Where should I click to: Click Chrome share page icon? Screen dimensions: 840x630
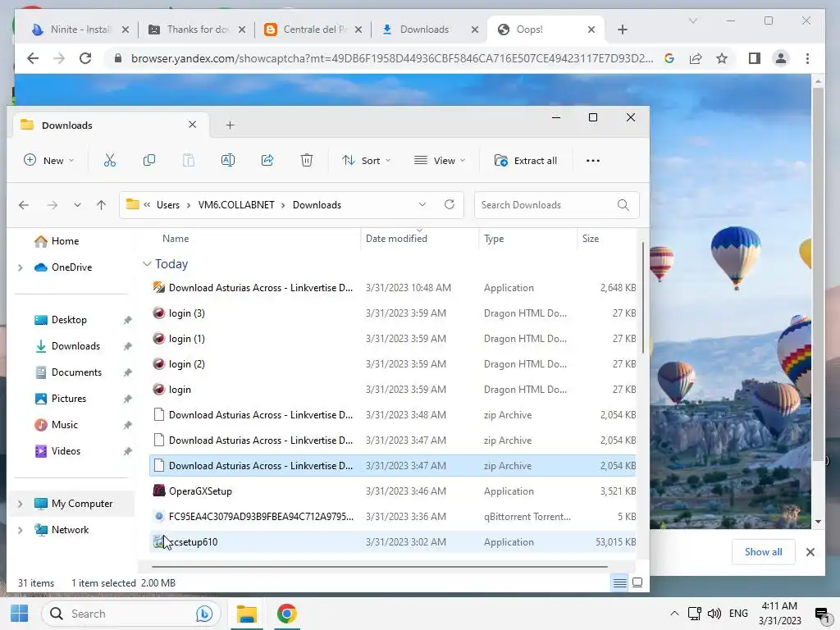(x=696, y=58)
